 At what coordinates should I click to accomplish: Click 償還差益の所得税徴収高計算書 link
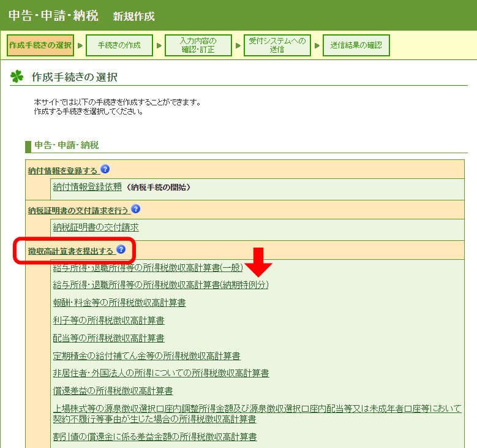[x=113, y=391]
